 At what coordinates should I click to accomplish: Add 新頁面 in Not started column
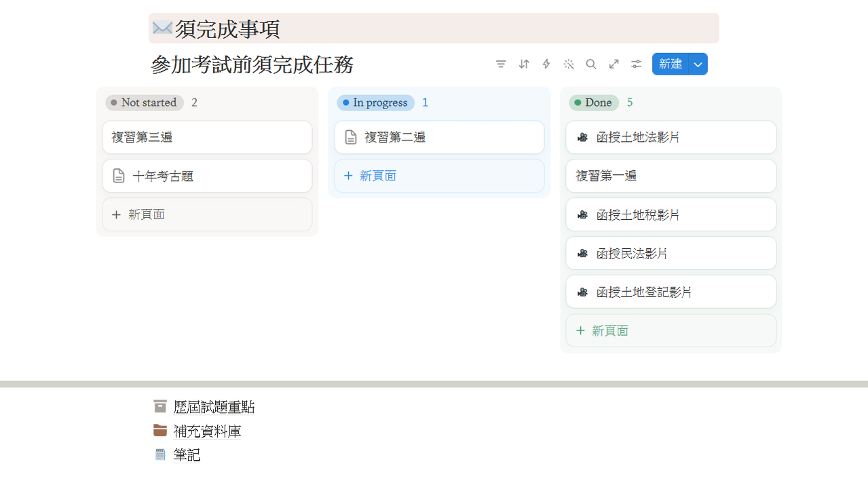(x=207, y=214)
